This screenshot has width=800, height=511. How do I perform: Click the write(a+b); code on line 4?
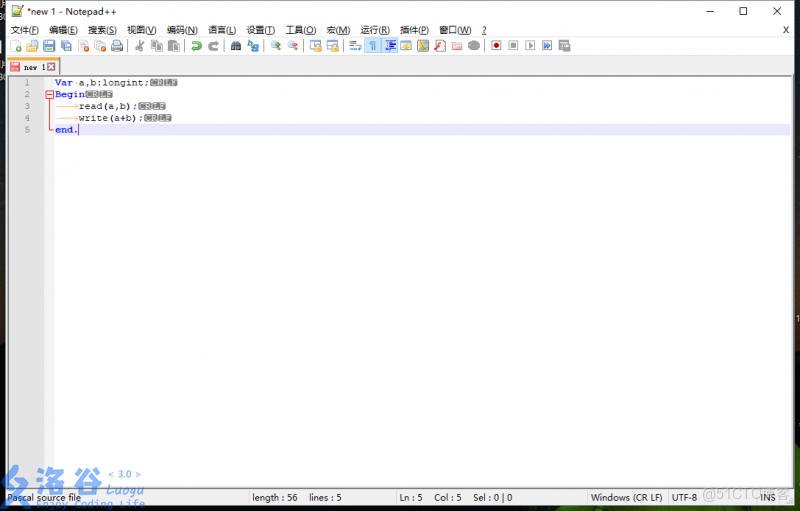(111, 118)
